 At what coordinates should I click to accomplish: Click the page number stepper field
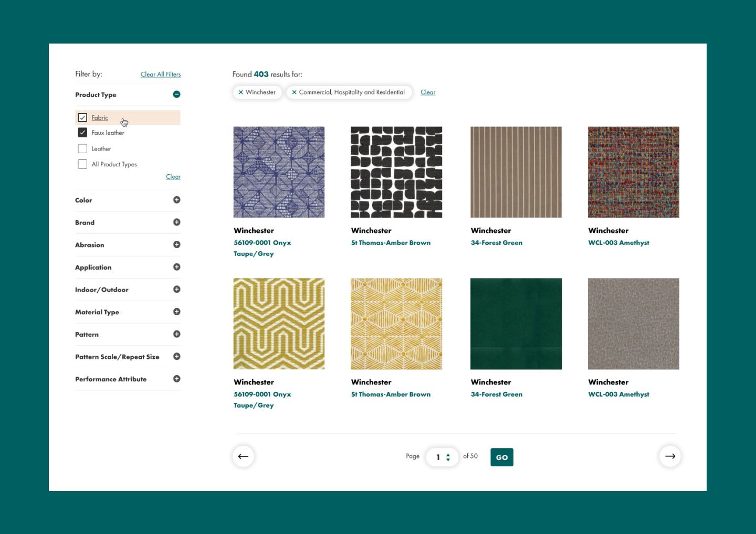pyautogui.click(x=442, y=457)
